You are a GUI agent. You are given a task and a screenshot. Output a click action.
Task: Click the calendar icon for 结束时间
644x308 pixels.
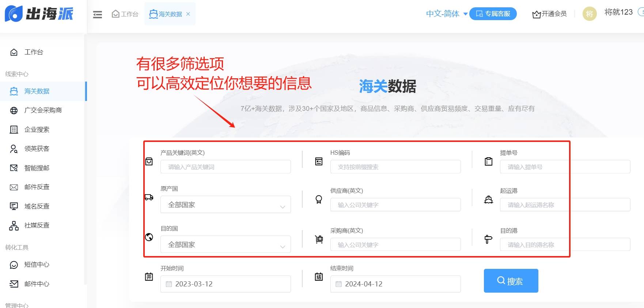[319, 277]
